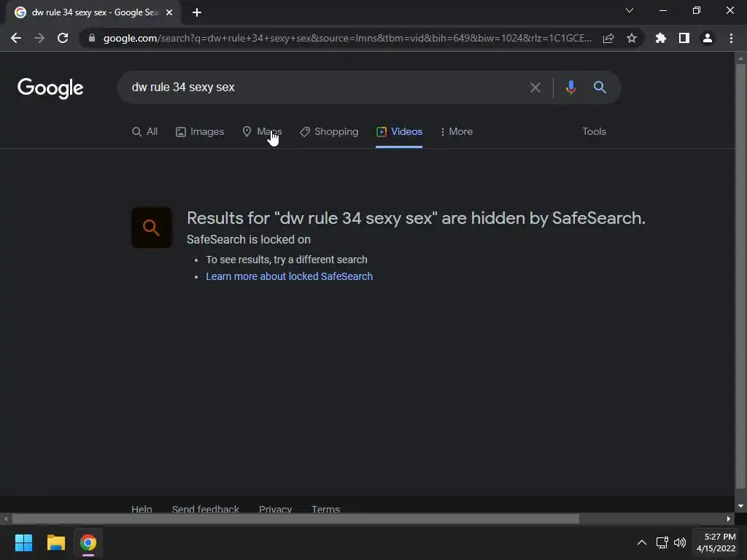Switch to the Images tab
The width and height of the screenshot is (747, 560).
pyautogui.click(x=200, y=131)
